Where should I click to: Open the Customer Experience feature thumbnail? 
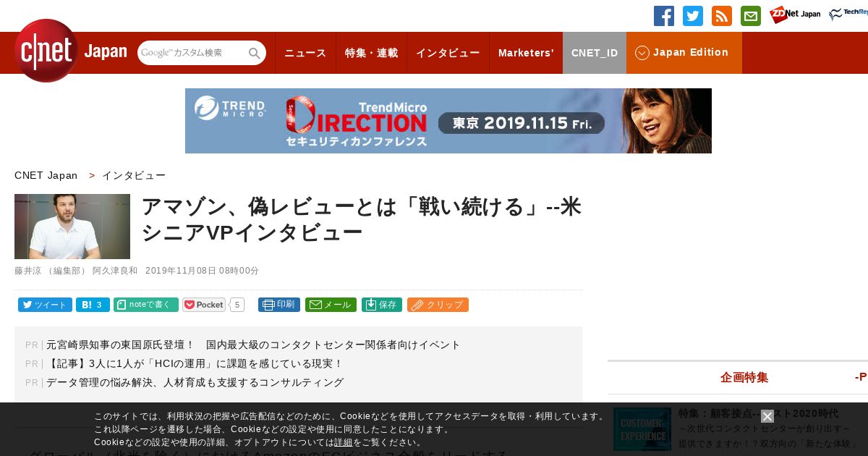coord(642,428)
